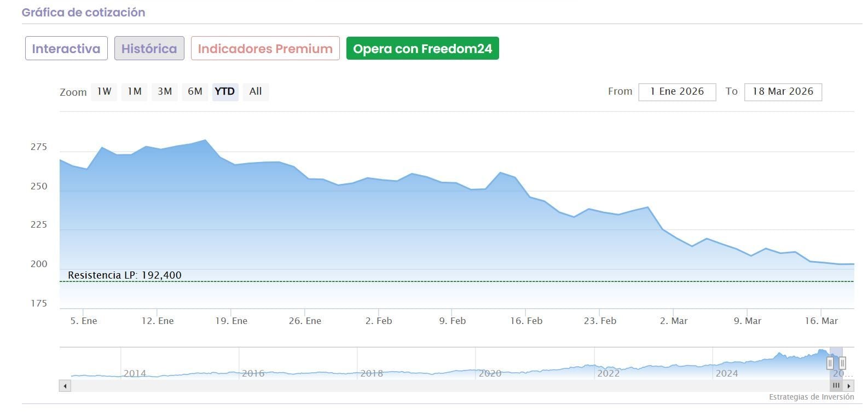
Task: Set zoom range to 3M
Action: coord(165,91)
